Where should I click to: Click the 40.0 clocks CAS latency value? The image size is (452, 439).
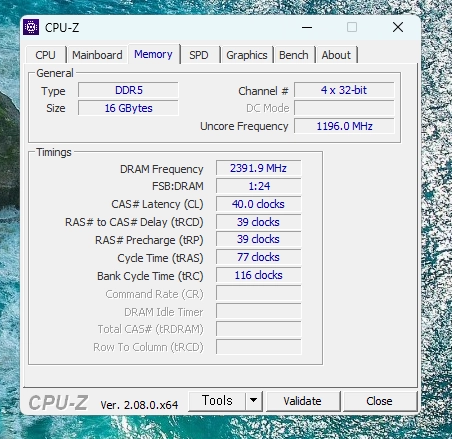[x=258, y=204]
